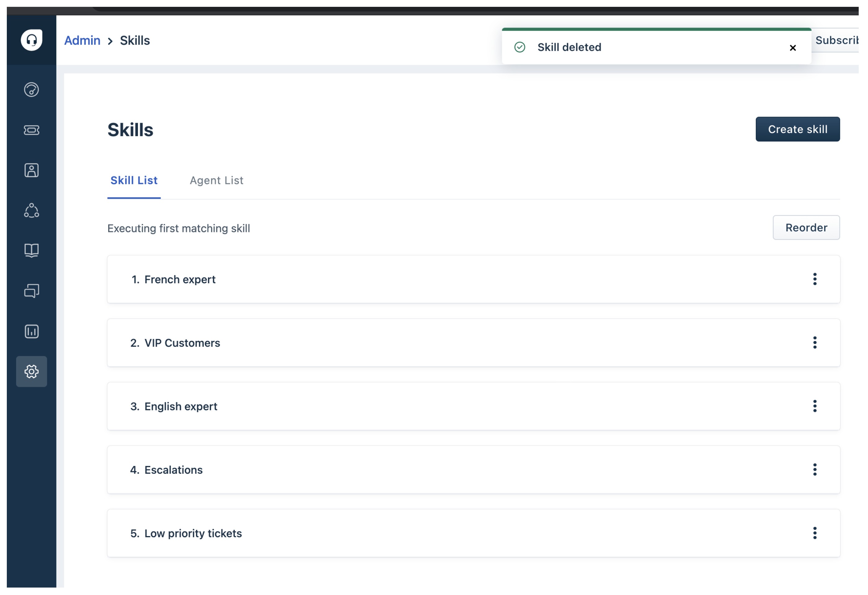Click the Reorder button
Screen dimensions: 868x595
coord(807,228)
